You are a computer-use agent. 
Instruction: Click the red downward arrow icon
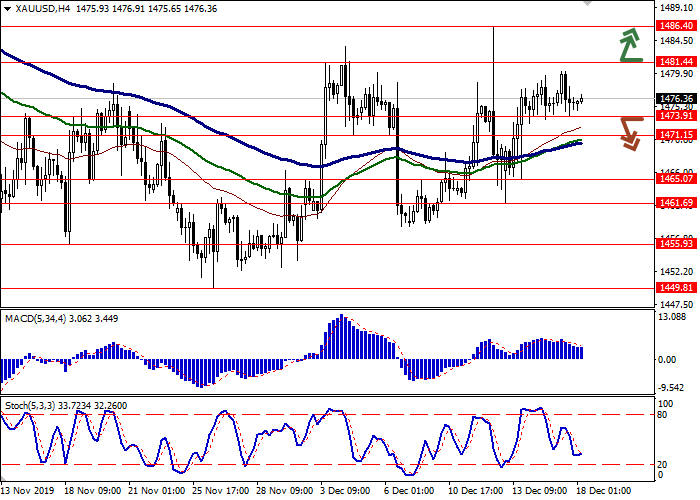click(629, 132)
